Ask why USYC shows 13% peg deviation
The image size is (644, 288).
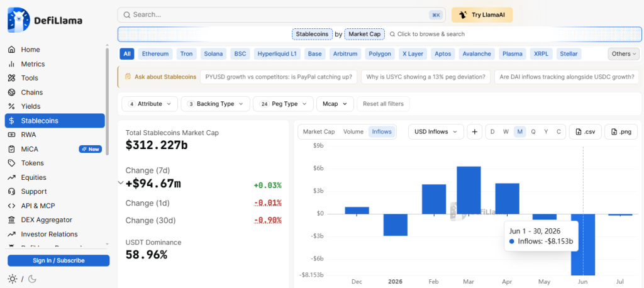point(426,77)
